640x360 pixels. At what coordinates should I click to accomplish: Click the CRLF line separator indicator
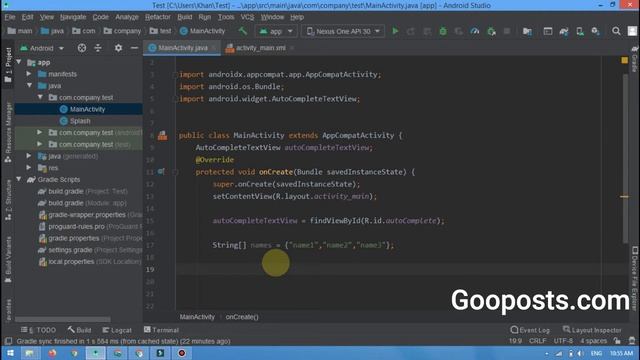click(x=537, y=341)
